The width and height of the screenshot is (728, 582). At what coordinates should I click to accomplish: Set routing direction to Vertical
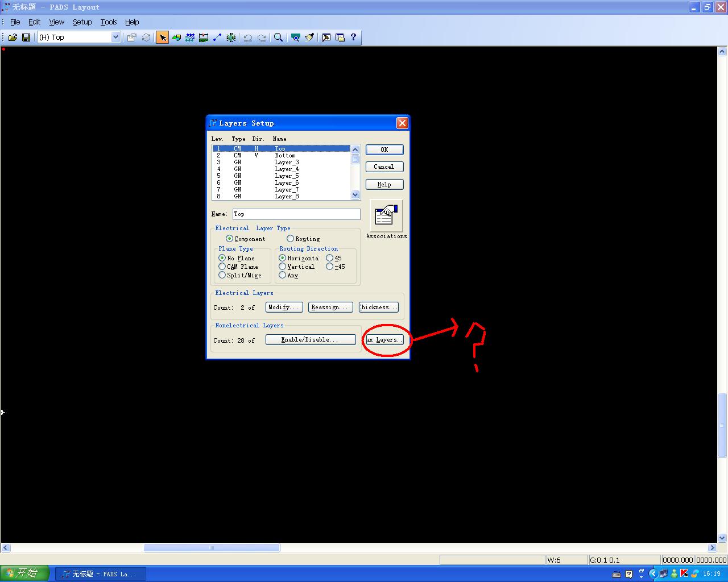[283, 267]
